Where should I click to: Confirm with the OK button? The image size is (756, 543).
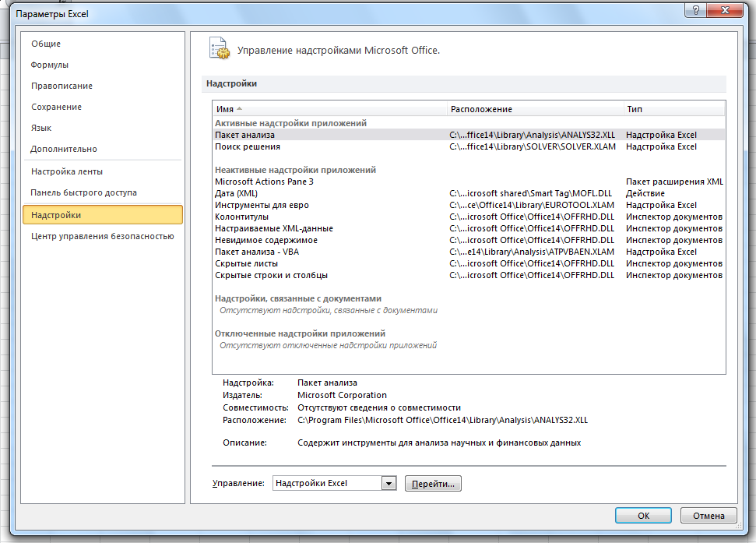click(643, 516)
